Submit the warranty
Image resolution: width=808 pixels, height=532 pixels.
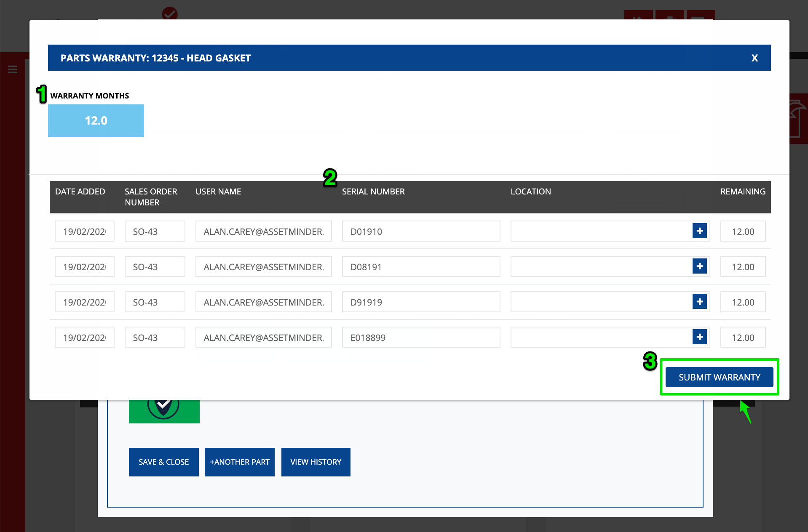(x=720, y=377)
